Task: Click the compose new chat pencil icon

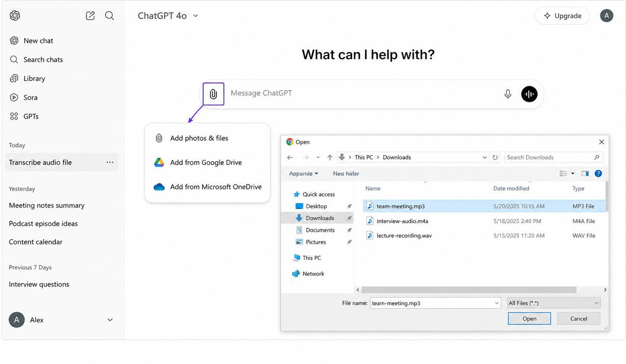Action: [x=91, y=16]
